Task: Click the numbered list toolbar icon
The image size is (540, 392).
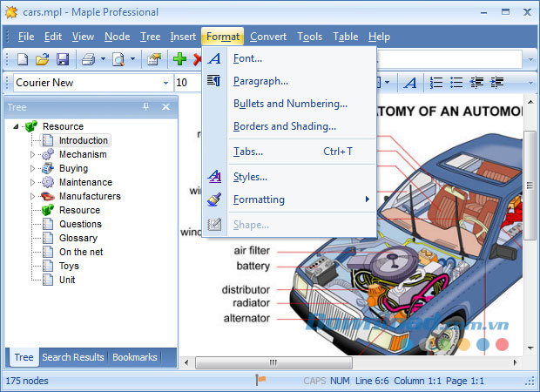Action: 436,83
